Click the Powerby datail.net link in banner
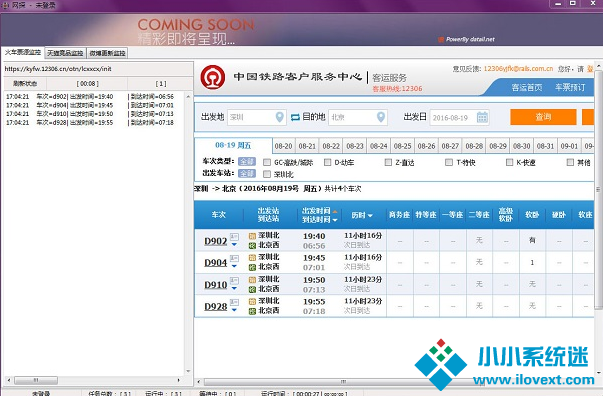The width and height of the screenshot is (603, 396). point(466,39)
